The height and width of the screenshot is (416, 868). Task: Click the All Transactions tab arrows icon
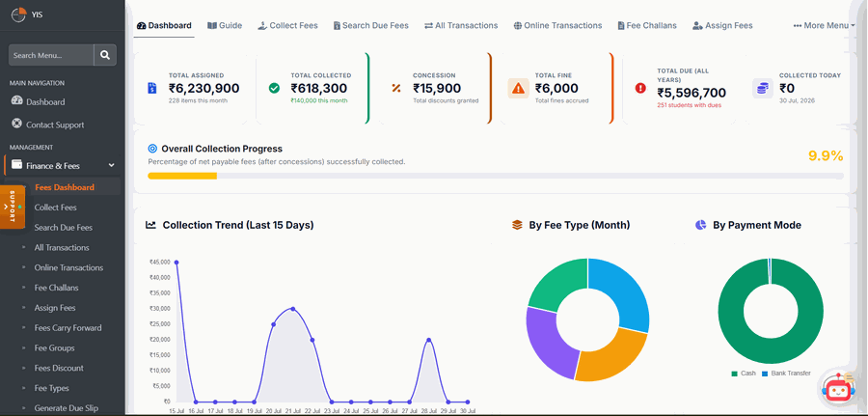(x=428, y=25)
